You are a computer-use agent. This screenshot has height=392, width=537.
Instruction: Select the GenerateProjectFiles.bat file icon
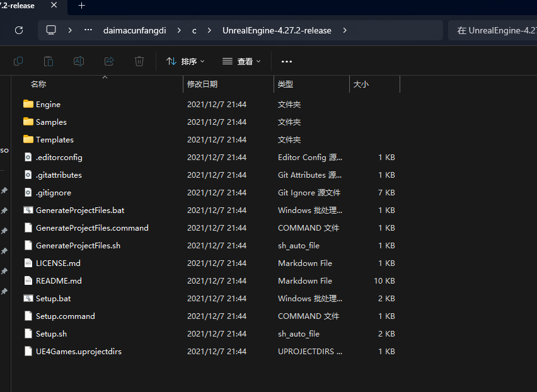click(28, 210)
